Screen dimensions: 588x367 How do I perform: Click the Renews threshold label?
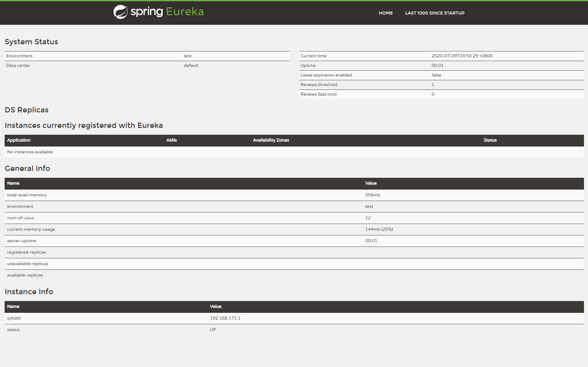[319, 85]
